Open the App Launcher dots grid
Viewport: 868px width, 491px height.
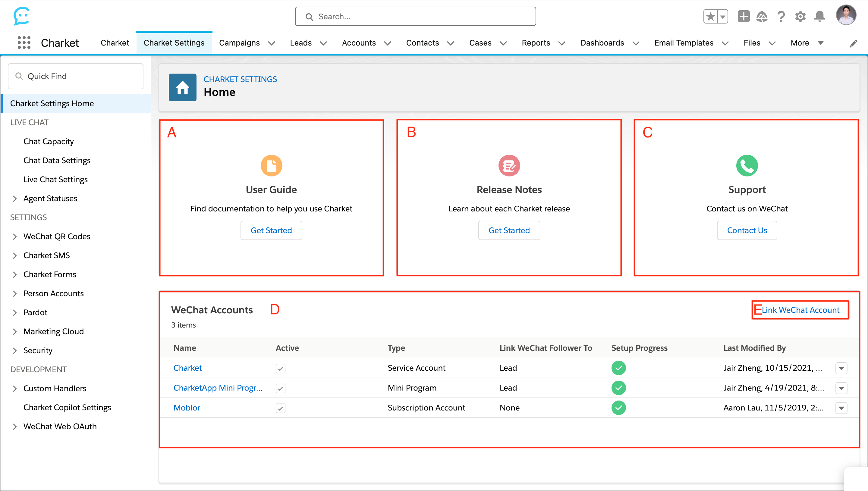point(24,43)
